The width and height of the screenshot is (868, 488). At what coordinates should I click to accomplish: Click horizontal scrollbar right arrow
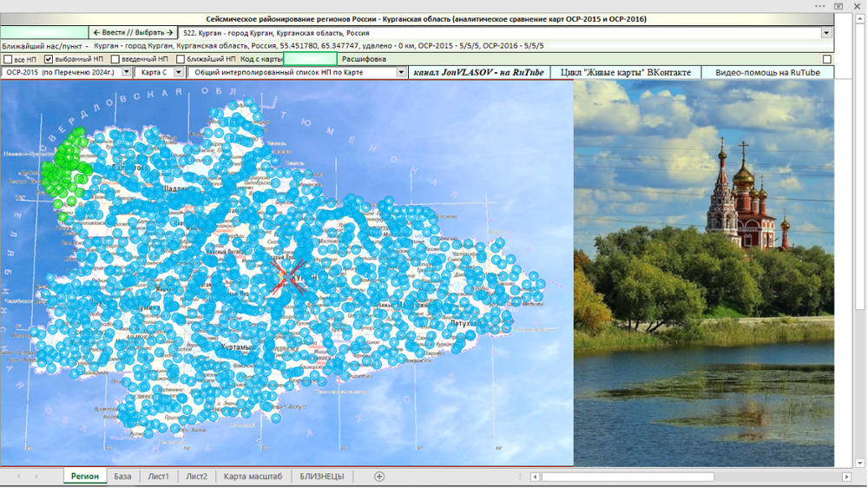point(846,477)
